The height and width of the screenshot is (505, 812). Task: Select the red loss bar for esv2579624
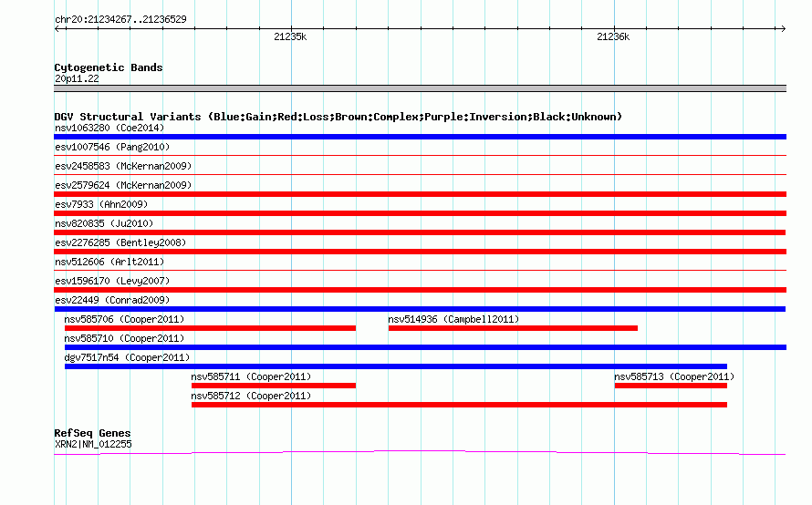(420, 194)
